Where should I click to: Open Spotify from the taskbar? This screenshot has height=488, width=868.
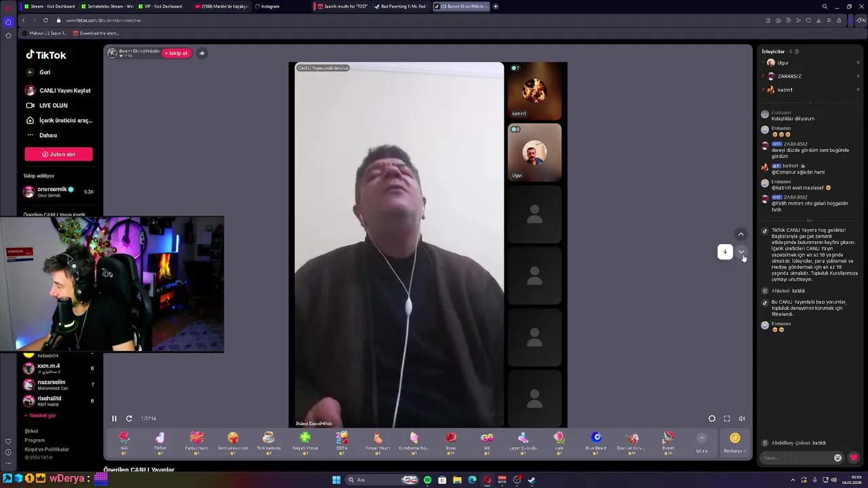[427, 480]
